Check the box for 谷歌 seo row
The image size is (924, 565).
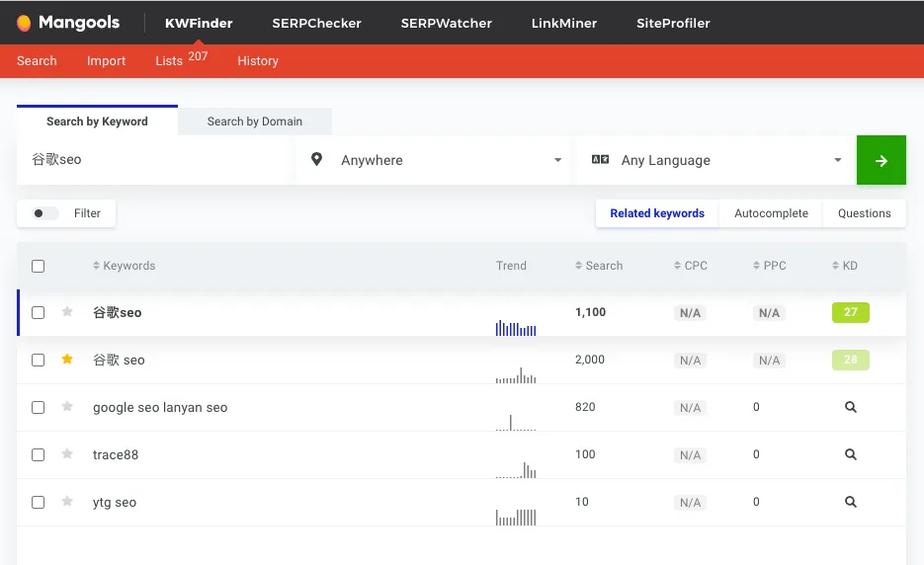coord(38,360)
